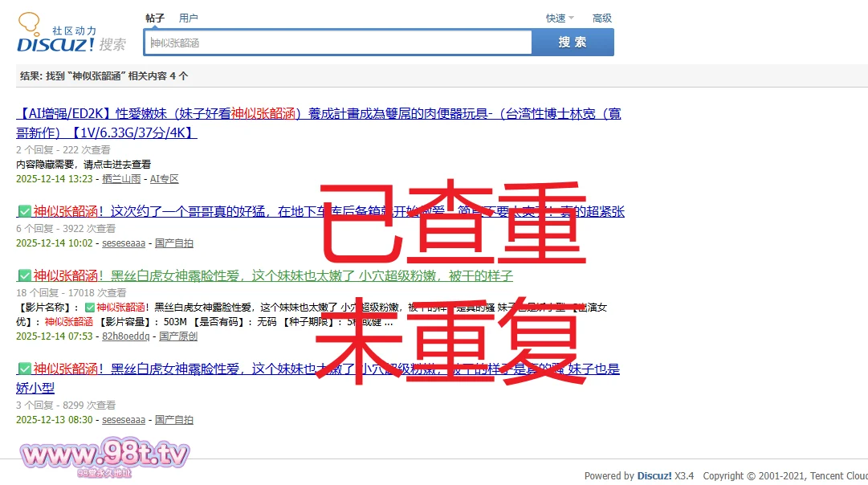This screenshot has height=485, width=868.
Task: Go to the 国产原创 forum section
Action: 178,336
